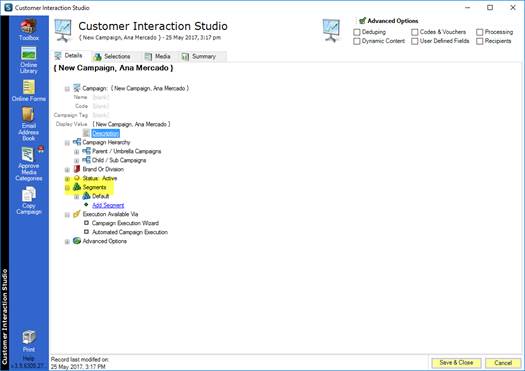This screenshot has height=371, width=525.
Task: Select the Default segment label
Action: click(100, 196)
